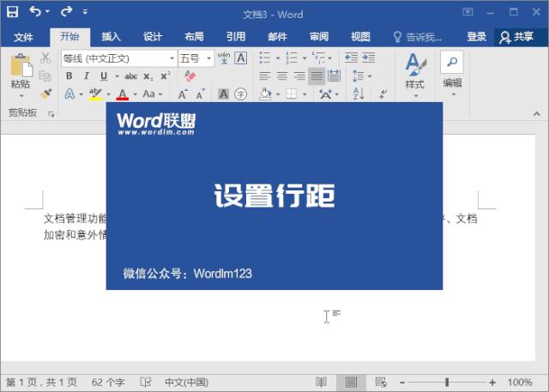Click the enclosed character 字 icon
Image resolution: width=549 pixels, height=392 pixels.
click(240, 93)
